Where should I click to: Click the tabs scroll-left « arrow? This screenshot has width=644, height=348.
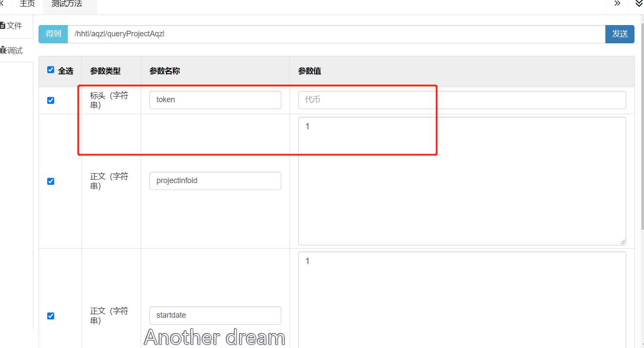[x=2, y=3]
